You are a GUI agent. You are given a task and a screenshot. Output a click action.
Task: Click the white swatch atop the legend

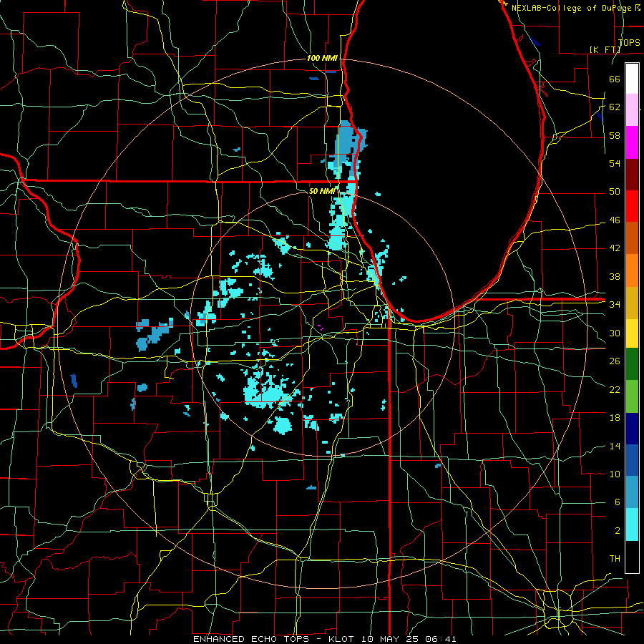coord(632,79)
